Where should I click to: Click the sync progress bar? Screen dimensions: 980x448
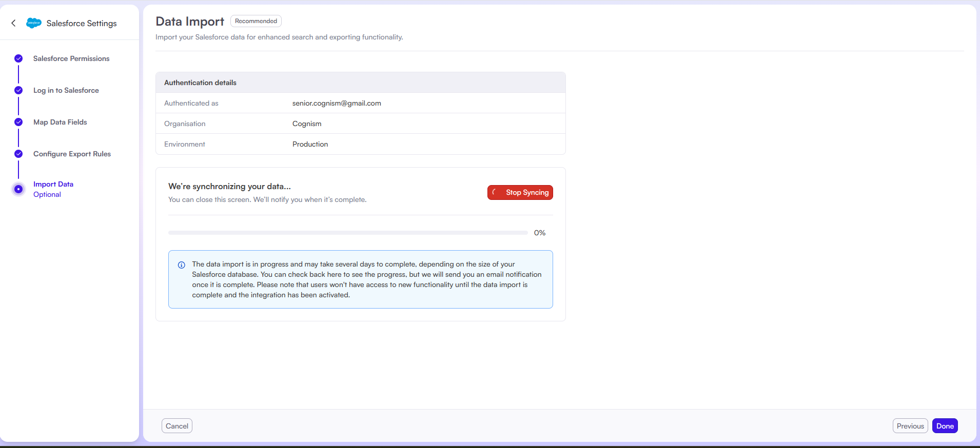click(x=348, y=233)
